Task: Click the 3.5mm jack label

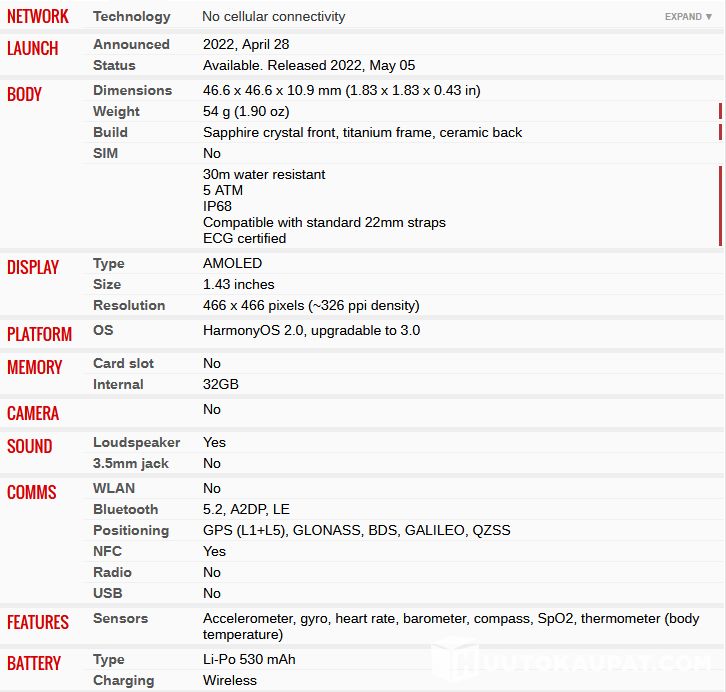Action: coord(131,463)
